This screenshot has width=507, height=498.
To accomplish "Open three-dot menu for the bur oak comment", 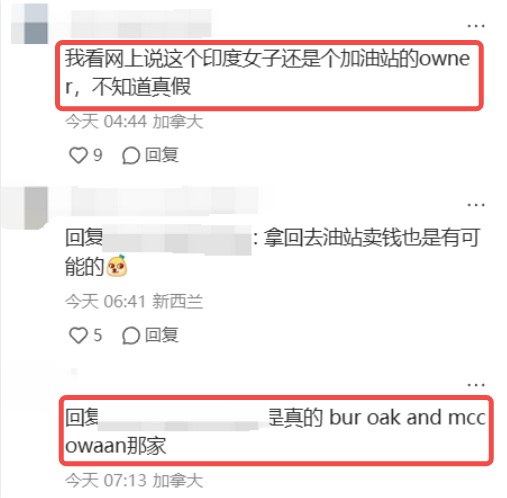I will tap(476, 385).
